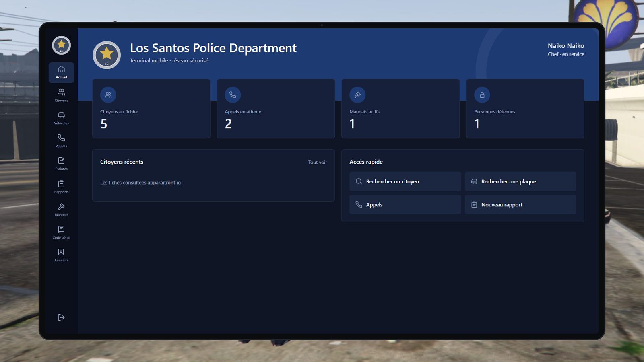Screen dimensions: 644x362
Task: Click the clipboard icon in Nouveau rapport
Action: click(474, 205)
